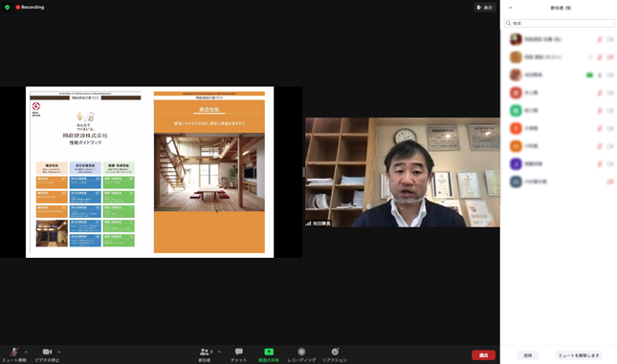Screen dimensions: 617x364
Task: Click the red Recording indicator
Action: pyautogui.click(x=30, y=7)
